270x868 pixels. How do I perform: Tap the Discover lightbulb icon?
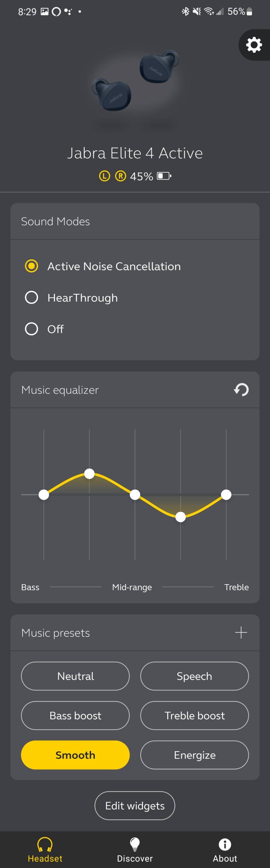[x=135, y=844]
